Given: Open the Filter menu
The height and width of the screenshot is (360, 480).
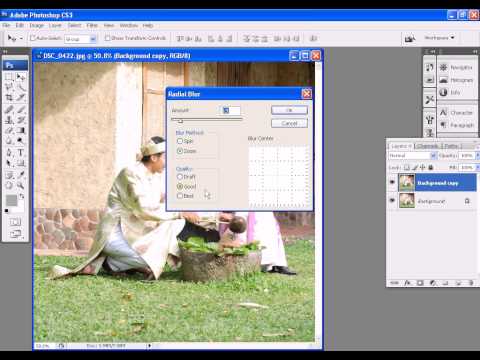Looking at the screenshot, I should pyautogui.click(x=92, y=25).
